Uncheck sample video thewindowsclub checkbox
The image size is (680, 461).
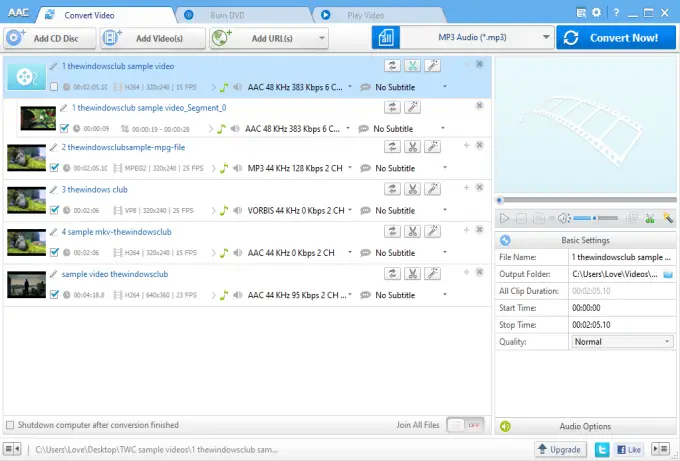pyautogui.click(x=54, y=294)
